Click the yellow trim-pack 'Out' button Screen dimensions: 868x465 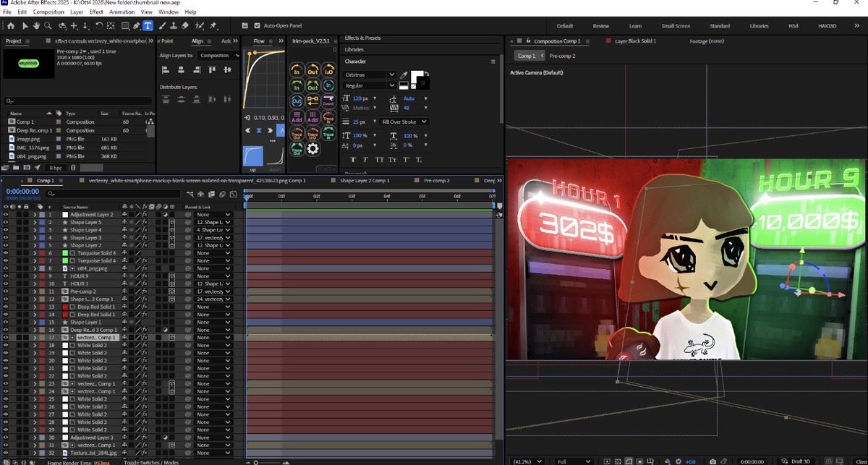[x=312, y=71]
